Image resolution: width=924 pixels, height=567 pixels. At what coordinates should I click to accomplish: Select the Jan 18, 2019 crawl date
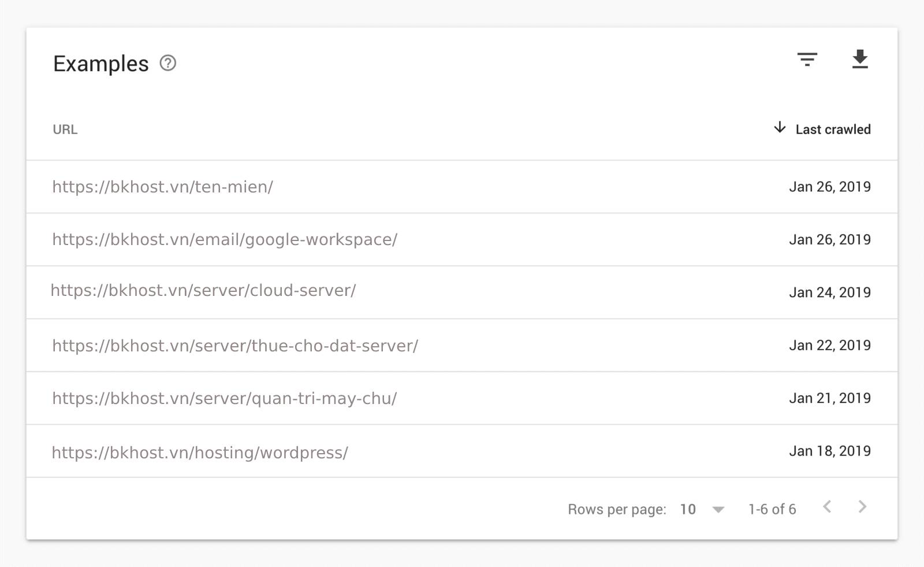tap(830, 451)
